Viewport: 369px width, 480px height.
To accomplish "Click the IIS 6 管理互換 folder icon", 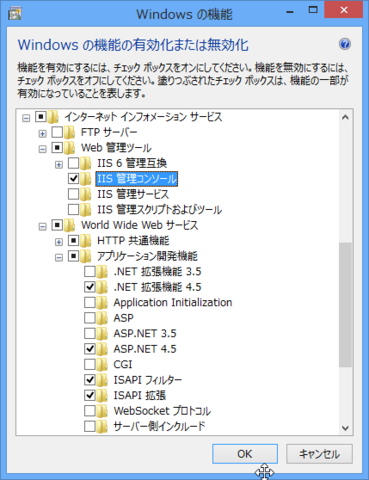I will [86, 163].
